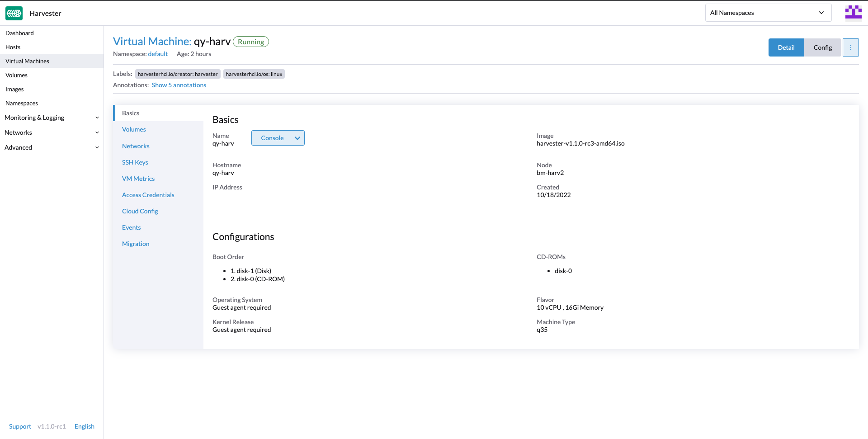This screenshot has width=868, height=439.
Task: Open the user avatar menu
Action: click(853, 12)
